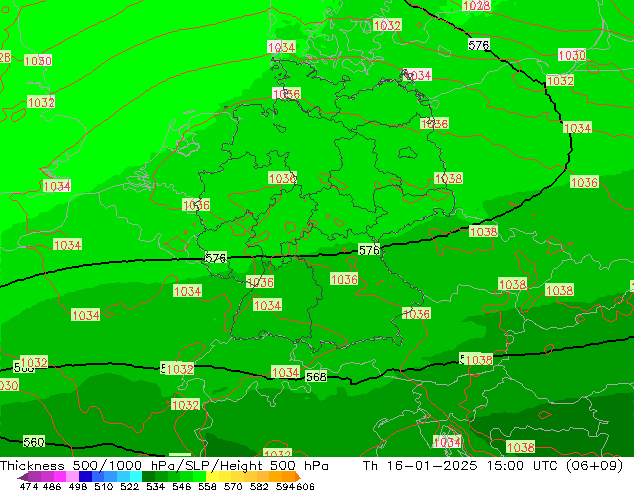This screenshot has height=490, width=634.
Task: Click the 568 height contour label
Action: (316, 377)
